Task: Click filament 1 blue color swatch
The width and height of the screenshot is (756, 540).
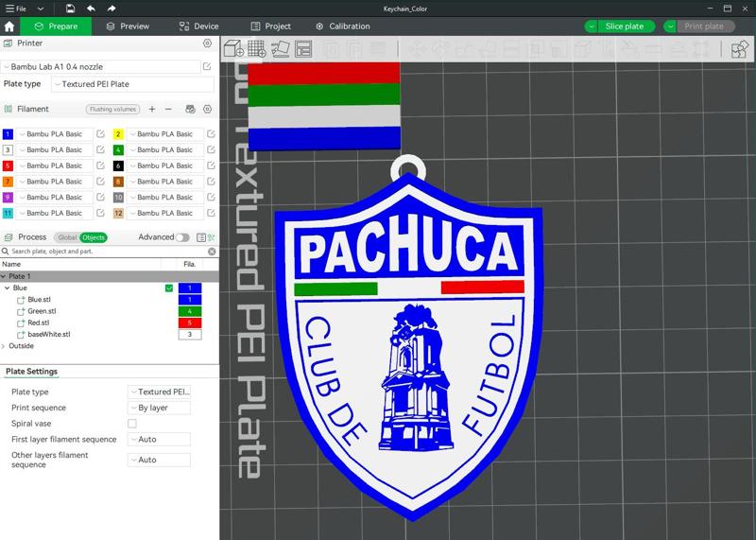Action: 8,134
